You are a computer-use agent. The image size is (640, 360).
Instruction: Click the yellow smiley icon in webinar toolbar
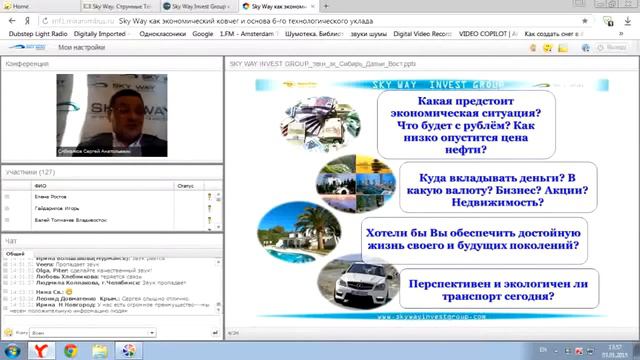pyautogui.click(x=548, y=48)
